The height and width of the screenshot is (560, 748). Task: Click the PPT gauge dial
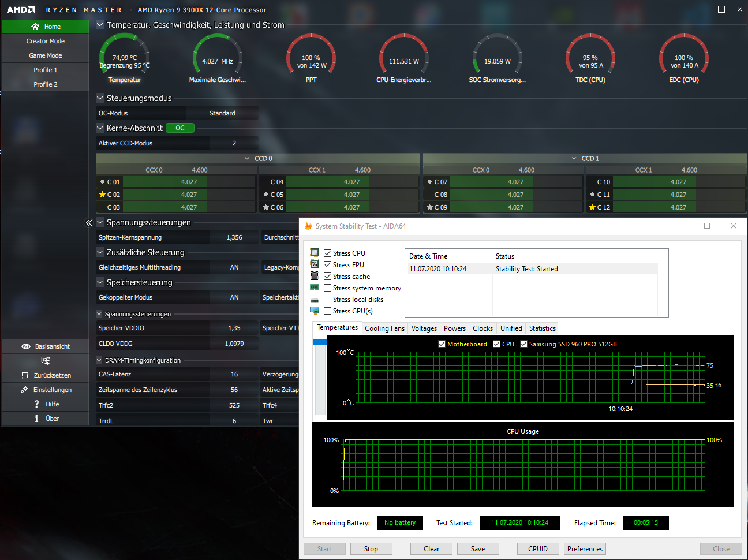(311, 55)
